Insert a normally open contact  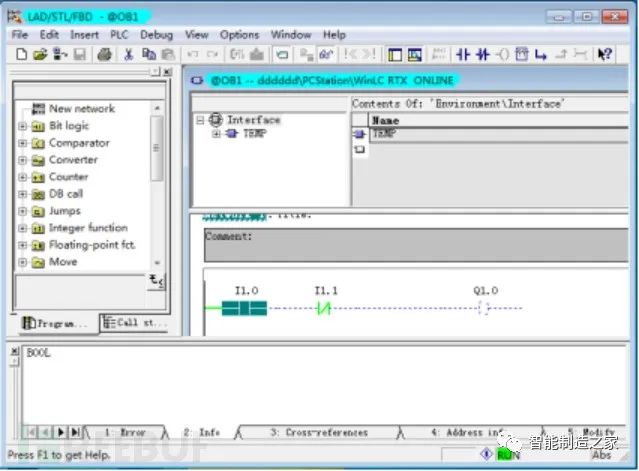coord(463,54)
